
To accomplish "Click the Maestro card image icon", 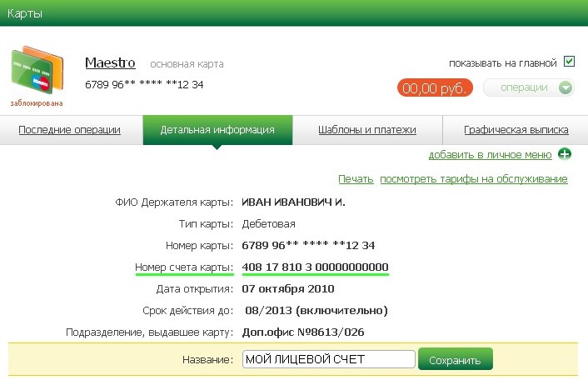I will 37,70.
